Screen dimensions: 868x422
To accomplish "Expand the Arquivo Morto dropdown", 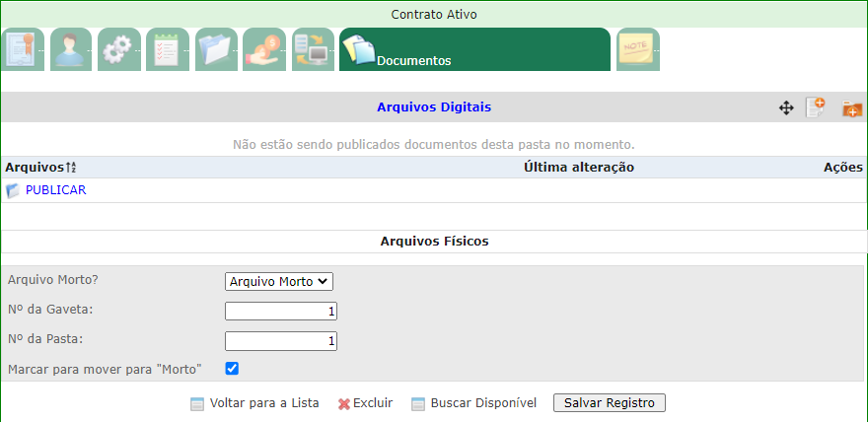I will (279, 281).
